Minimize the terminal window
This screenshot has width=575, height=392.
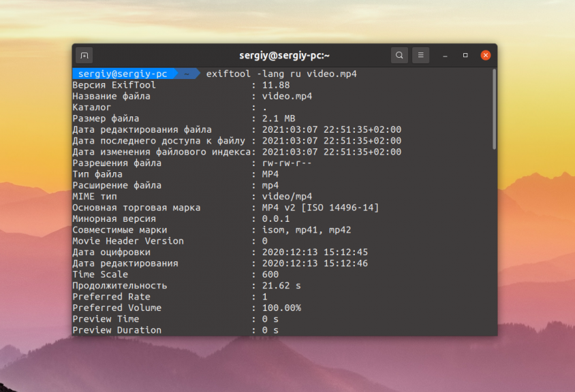(444, 55)
